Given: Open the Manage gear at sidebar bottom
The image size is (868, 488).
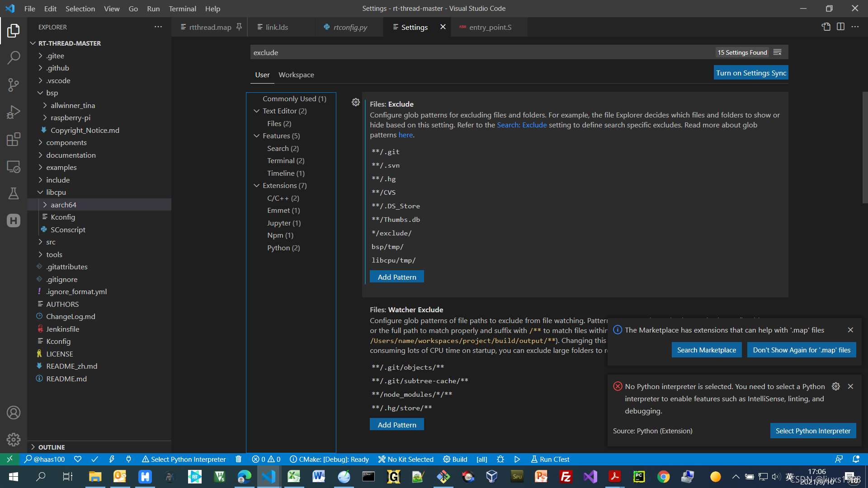Looking at the screenshot, I should coord(14,440).
